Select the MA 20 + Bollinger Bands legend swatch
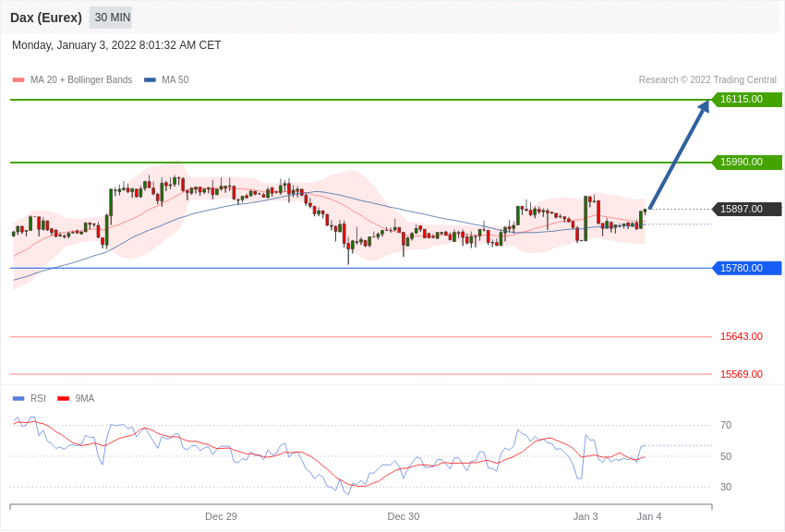Viewport: 785px width, 532px height. (x=18, y=79)
